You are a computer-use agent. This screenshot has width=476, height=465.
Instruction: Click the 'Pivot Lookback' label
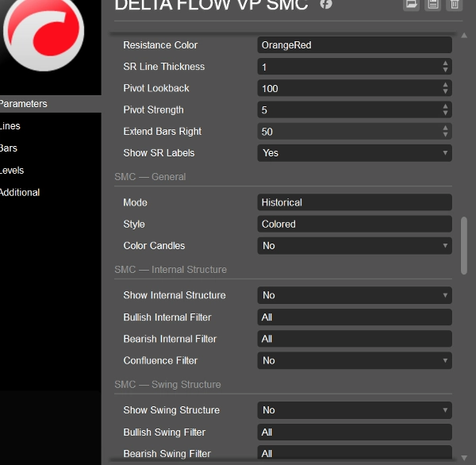pyautogui.click(x=156, y=88)
